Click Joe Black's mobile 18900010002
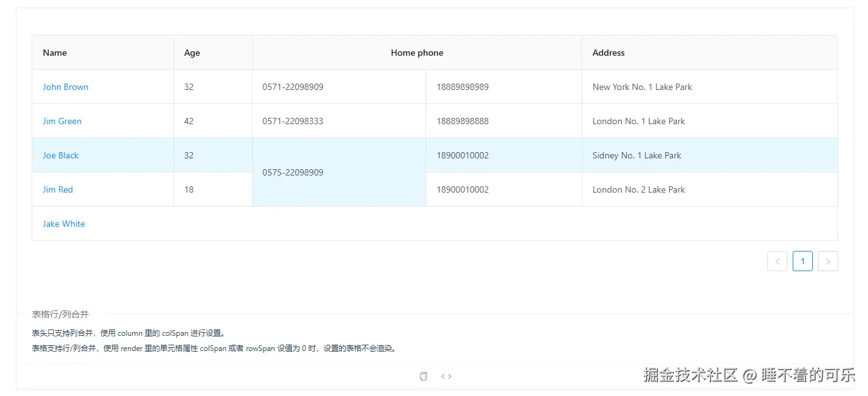 coord(463,155)
